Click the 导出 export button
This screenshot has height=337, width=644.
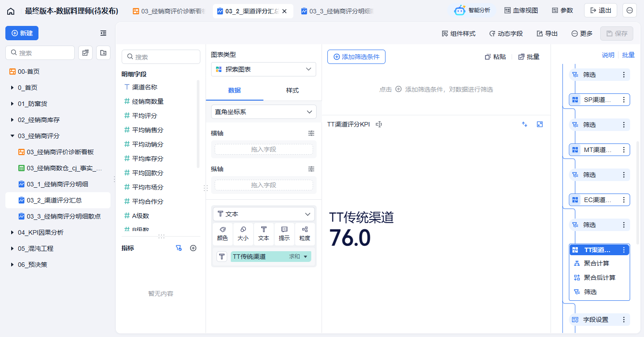pos(547,34)
